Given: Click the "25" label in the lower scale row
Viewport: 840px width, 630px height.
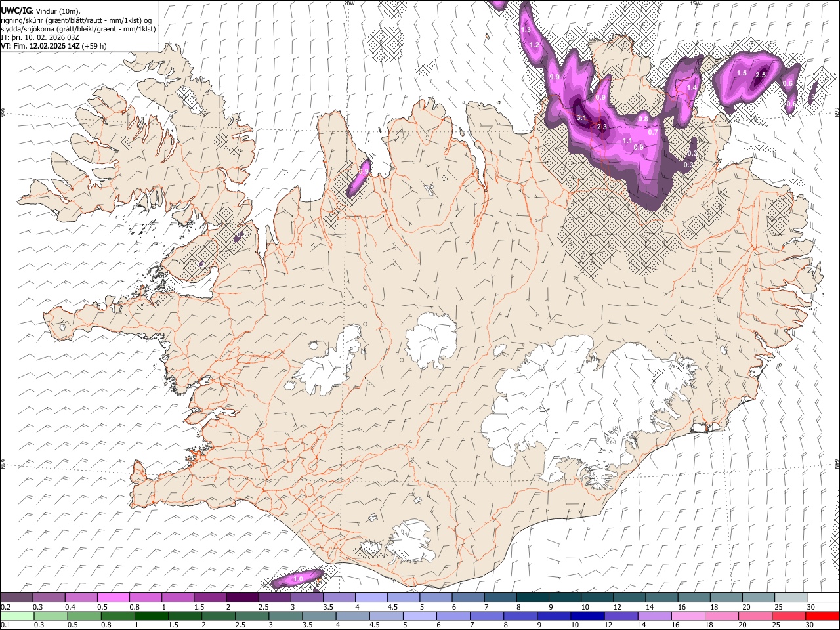Looking at the screenshot, I should tap(778, 625).
